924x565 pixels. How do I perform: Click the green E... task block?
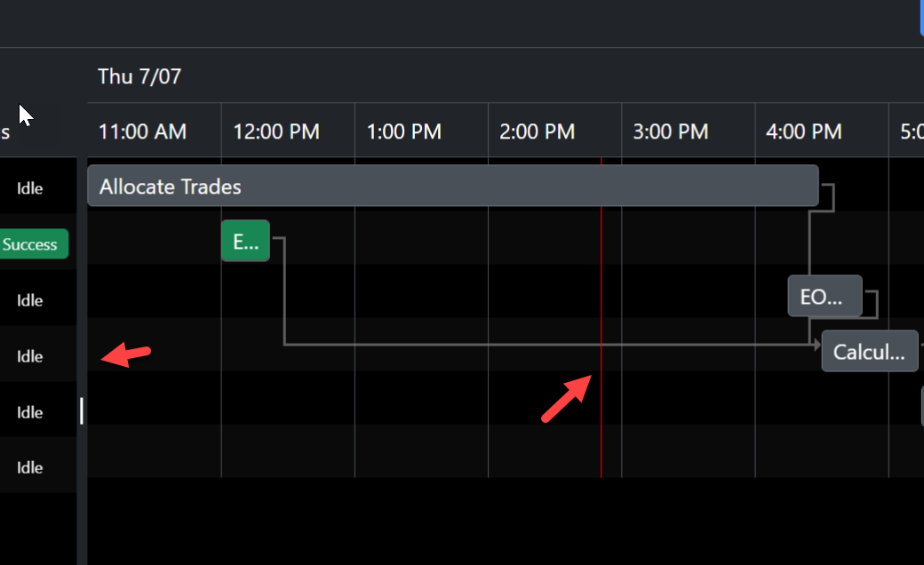pyautogui.click(x=246, y=241)
